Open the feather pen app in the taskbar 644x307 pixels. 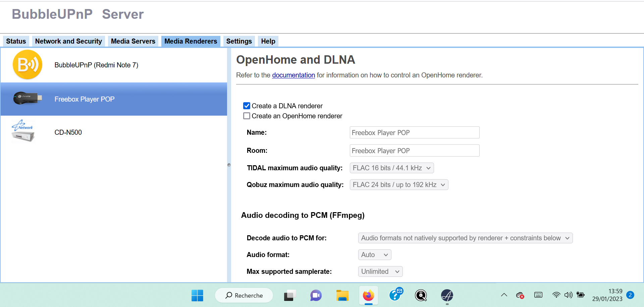point(447,295)
